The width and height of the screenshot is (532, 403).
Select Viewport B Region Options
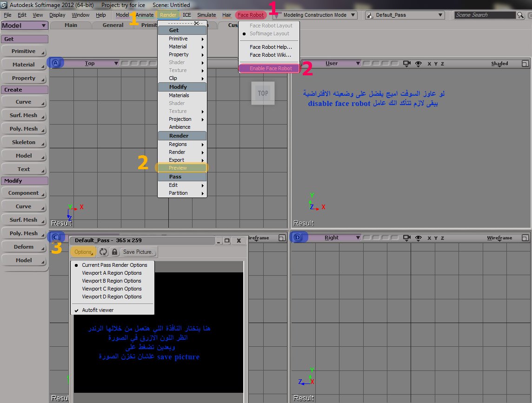pos(111,281)
